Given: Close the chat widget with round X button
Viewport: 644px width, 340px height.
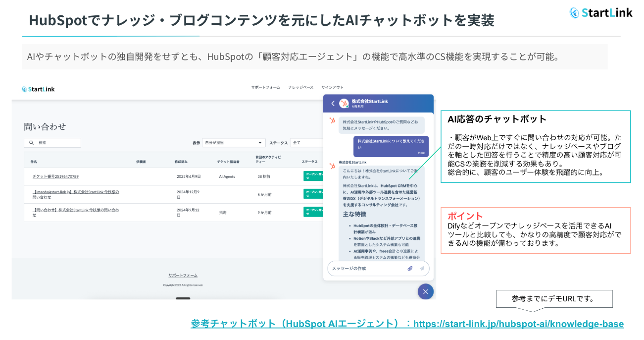Looking at the screenshot, I should pyautogui.click(x=425, y=291).
